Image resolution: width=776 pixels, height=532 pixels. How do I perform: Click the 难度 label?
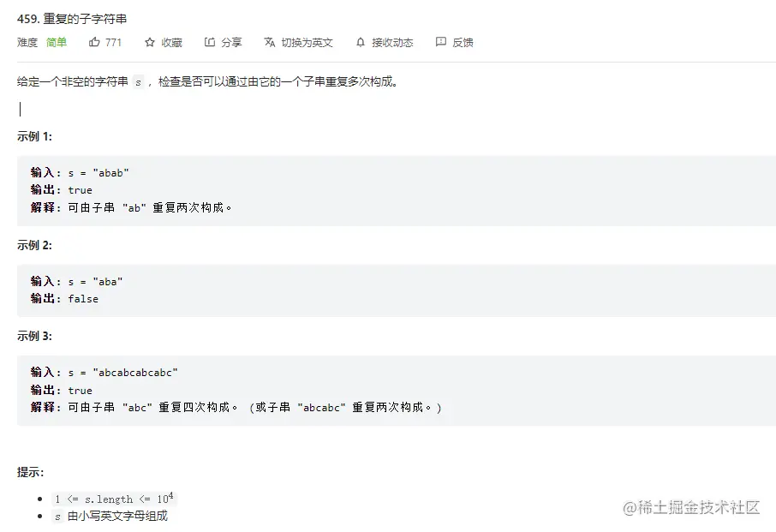[27, 43]
